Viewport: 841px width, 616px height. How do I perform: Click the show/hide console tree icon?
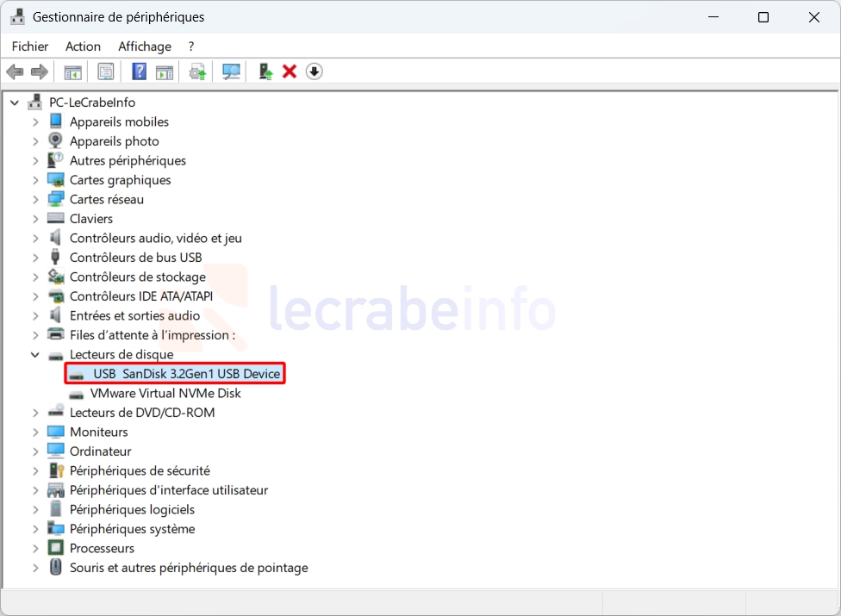coord(72,72)
